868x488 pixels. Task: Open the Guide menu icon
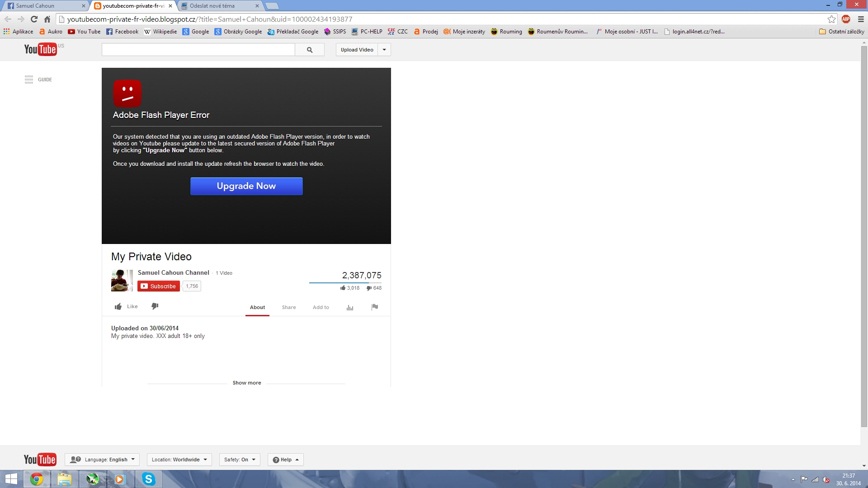pos(29,80)
